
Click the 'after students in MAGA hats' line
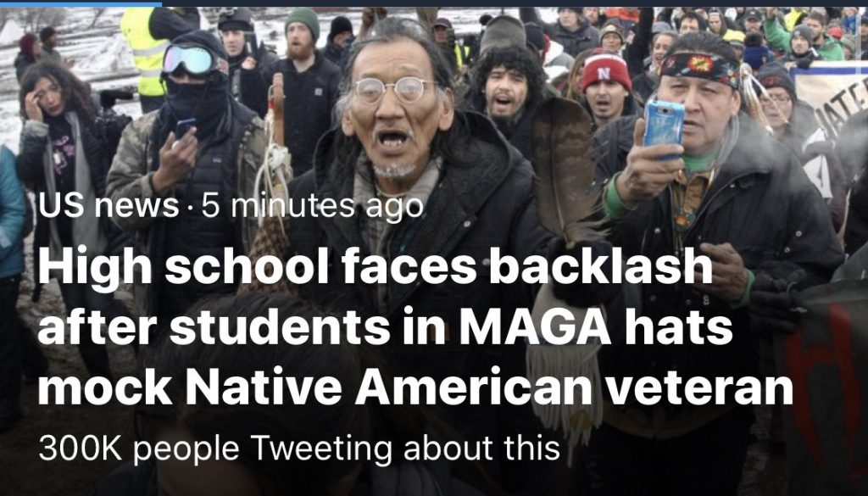(x=386, y=328)
